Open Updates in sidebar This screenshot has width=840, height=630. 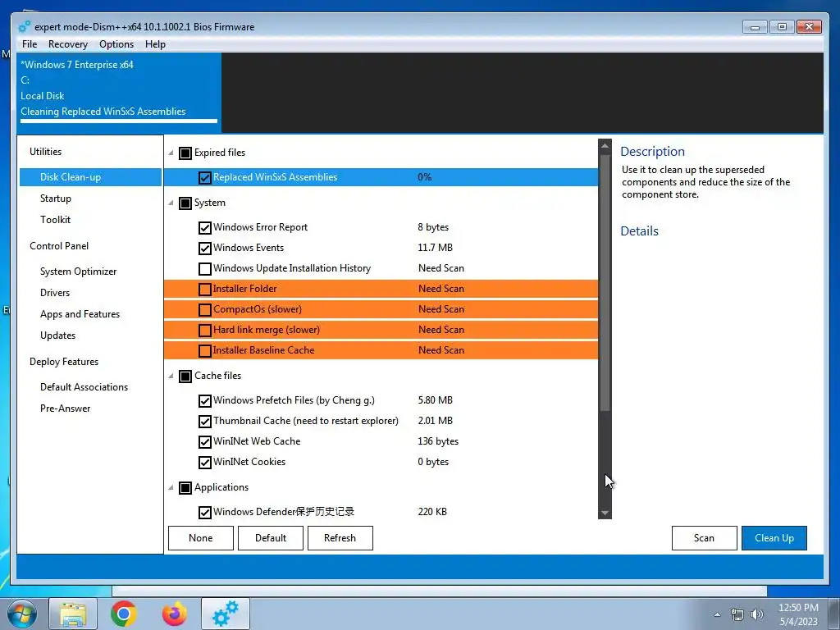58,336
